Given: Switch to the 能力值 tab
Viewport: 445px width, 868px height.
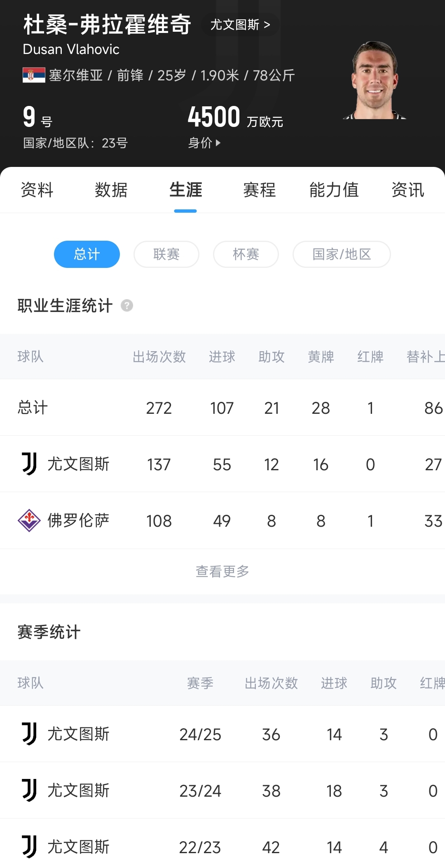Looking at the screenshot, I should [334, 190].
